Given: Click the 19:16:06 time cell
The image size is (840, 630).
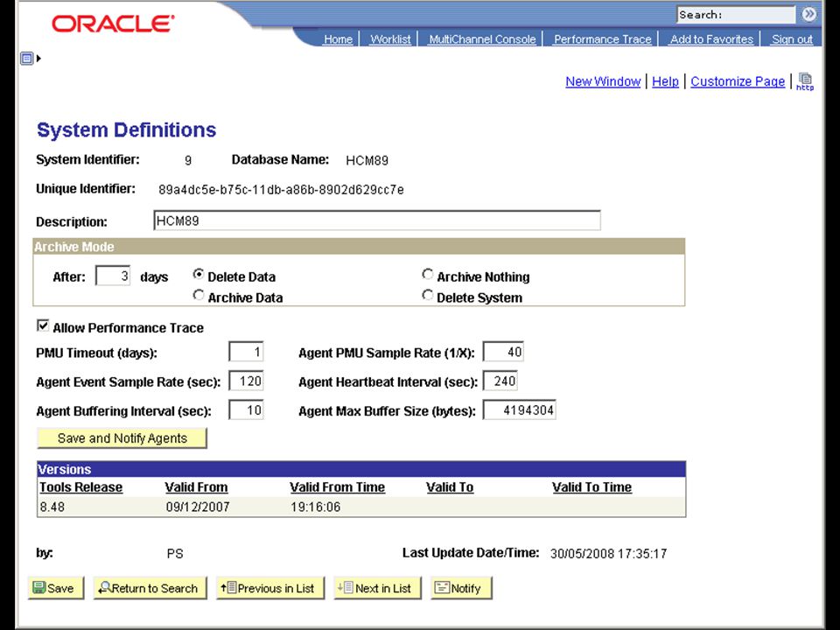Looking at the screenshot, I should pos(316,507).
